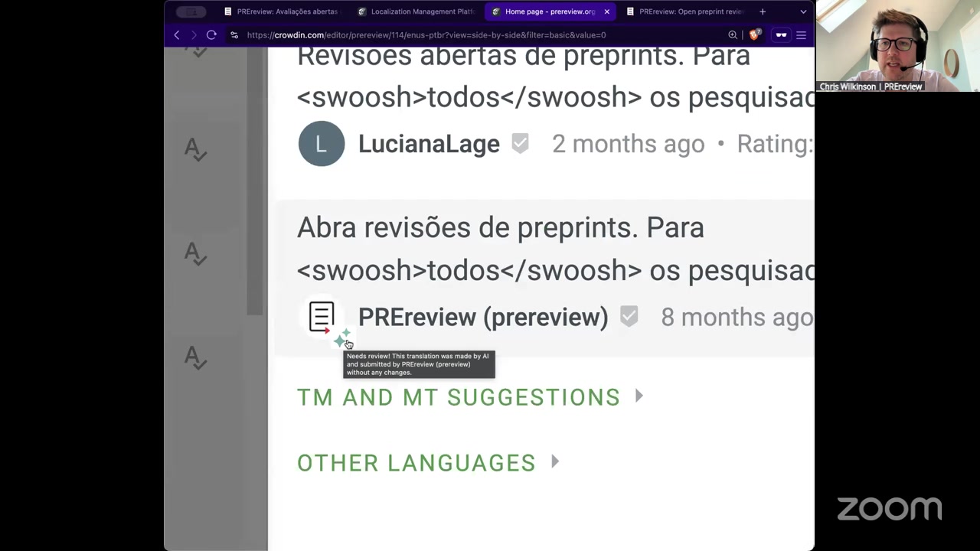This screenshot has height=551, width=980.
Task: Click LucianaLage's round avatar
Action: click(x=322, y=144)
